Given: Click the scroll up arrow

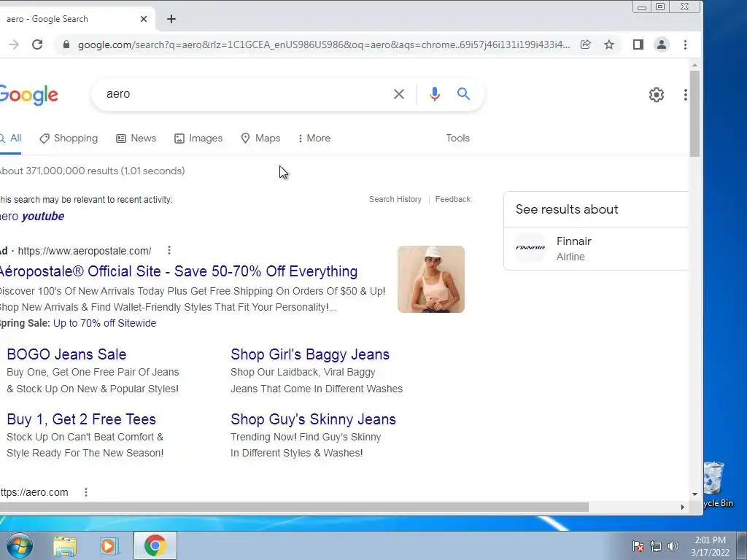Looking at the screenshot, I should click(x=694, y=65).
